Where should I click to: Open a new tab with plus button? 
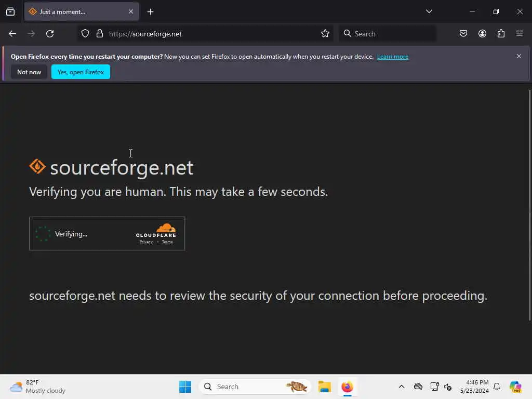tap(150, 12)
